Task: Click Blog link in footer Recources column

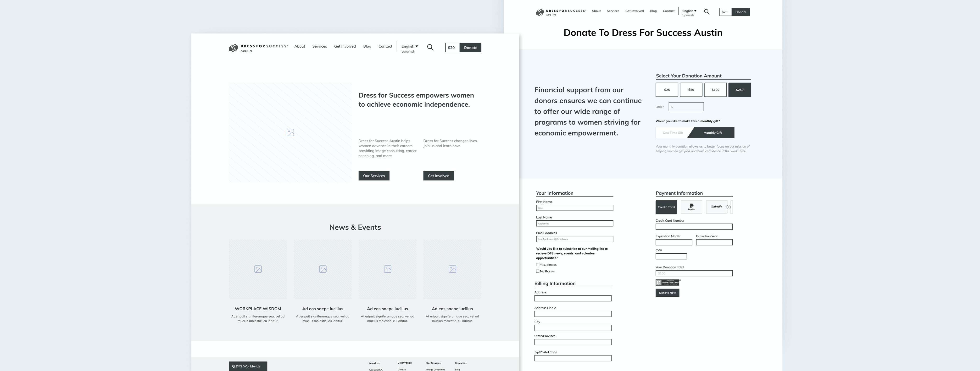Action: coord(457,370)
